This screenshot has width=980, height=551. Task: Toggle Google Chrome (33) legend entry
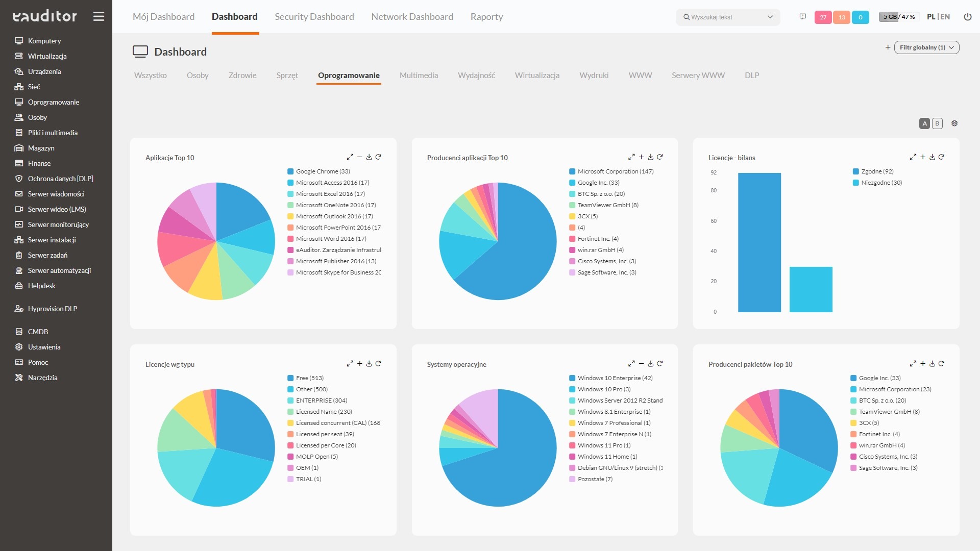click(x=318, y=171)
